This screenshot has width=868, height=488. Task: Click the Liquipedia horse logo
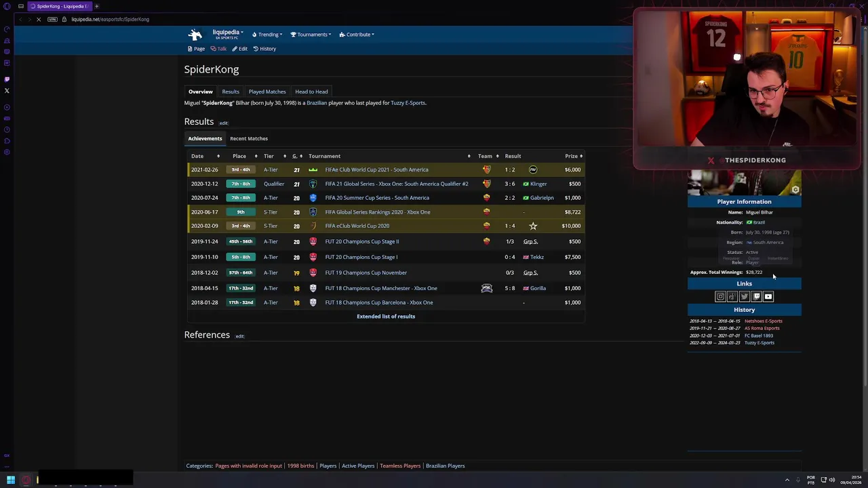[195, 34]
